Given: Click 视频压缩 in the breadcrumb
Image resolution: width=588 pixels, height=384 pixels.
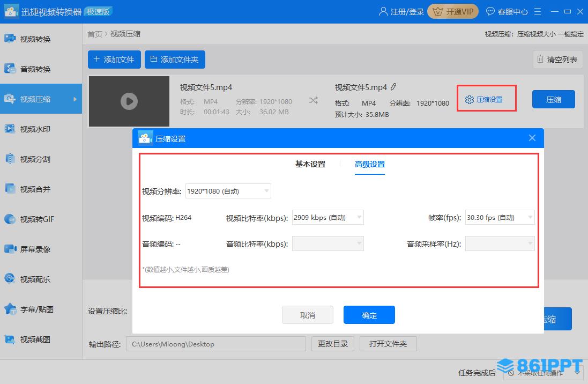Looking at the screenshot, I should click(125, 34).
